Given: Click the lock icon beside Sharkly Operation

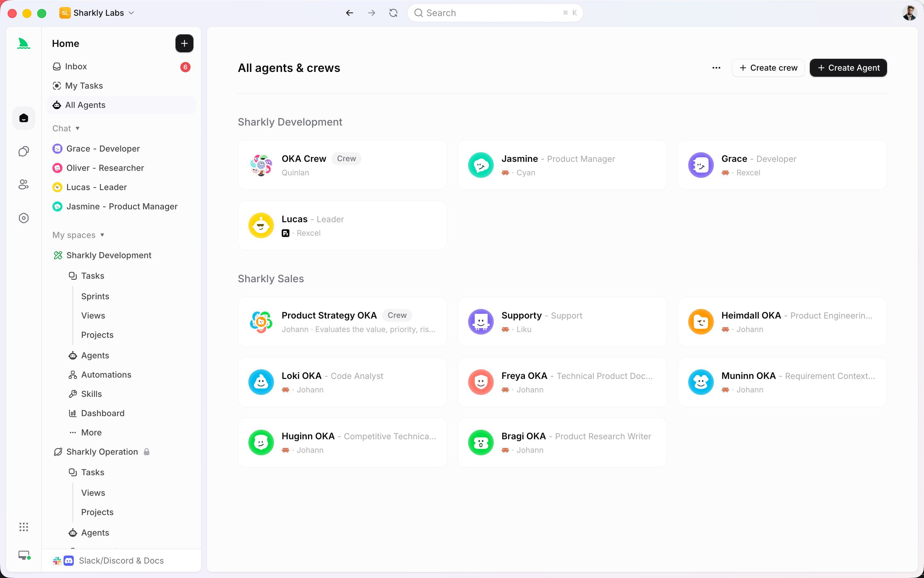Looking at the screenshot, I should [x=147, y=452].
